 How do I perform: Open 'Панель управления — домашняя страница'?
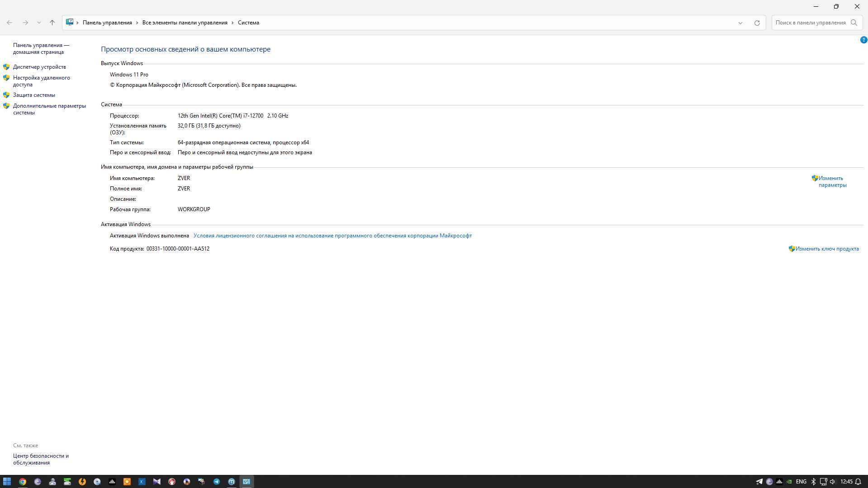tap(41, 48)
